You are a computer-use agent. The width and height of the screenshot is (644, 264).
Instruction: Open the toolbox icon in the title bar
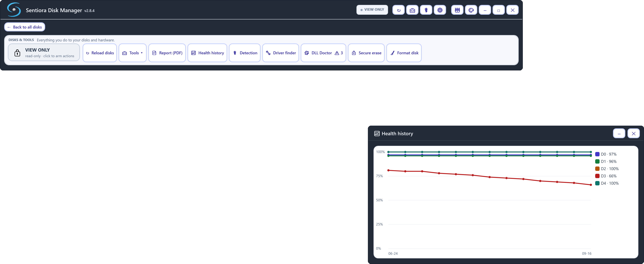412,10
